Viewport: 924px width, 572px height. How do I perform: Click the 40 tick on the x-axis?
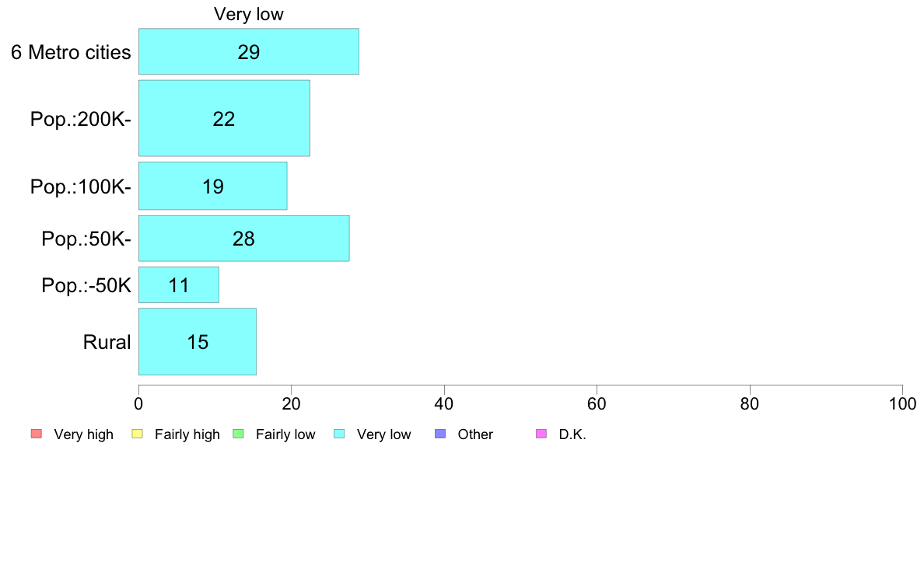click(x=444, y=403)
